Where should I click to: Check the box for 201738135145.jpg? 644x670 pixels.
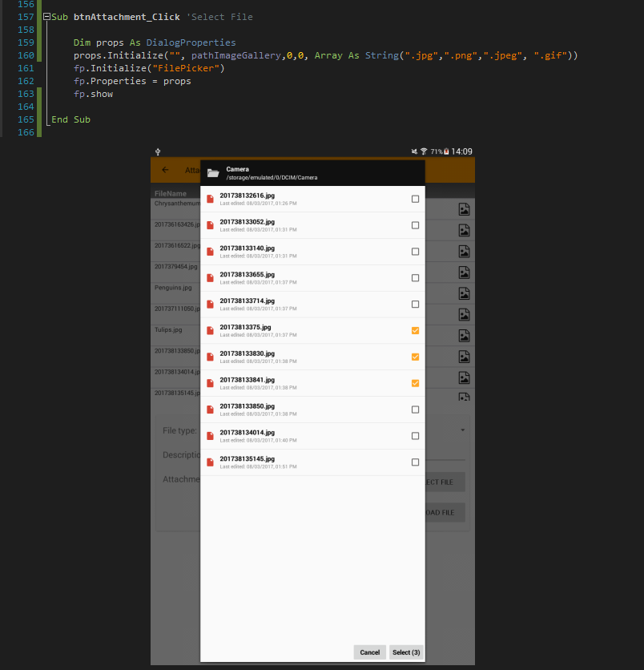tap(415, 462)
